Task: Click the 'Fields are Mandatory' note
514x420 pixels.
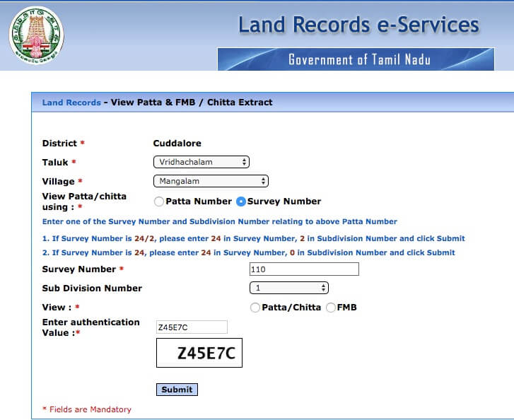Action: pyautogui.click(x=87, y=409)
